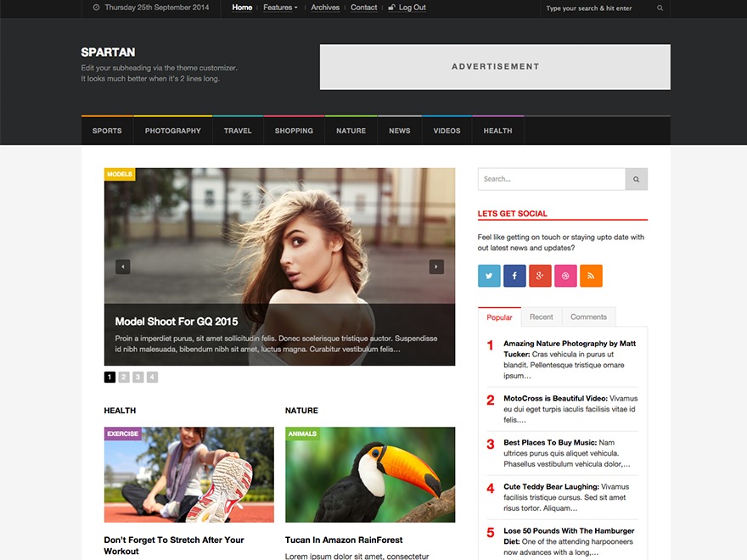Open Don't Forget To Stretch article title

(x=174, y=546)
